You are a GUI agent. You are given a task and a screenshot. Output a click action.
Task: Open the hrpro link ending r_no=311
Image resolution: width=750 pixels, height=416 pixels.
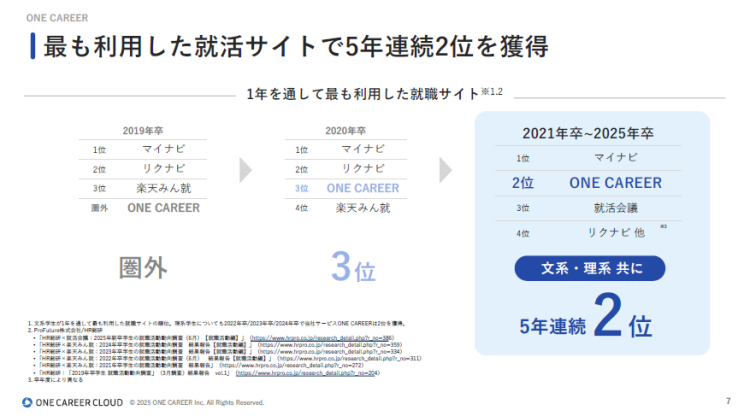349,358
